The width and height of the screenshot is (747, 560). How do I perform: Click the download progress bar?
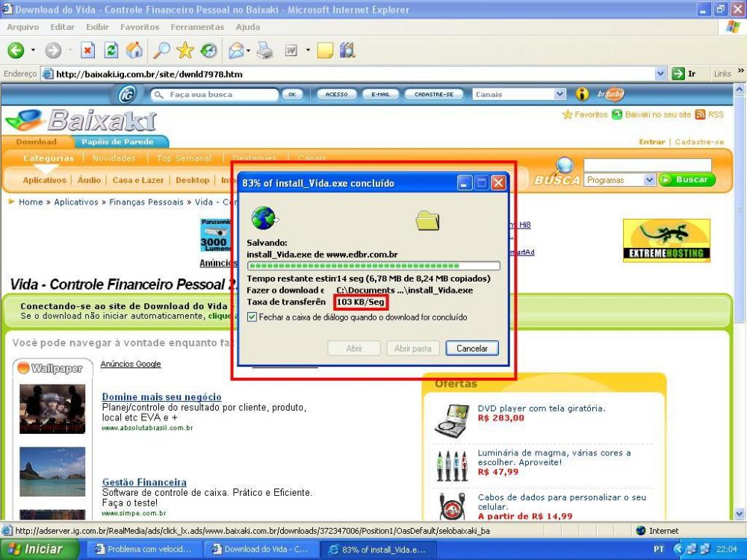(373, 266)
